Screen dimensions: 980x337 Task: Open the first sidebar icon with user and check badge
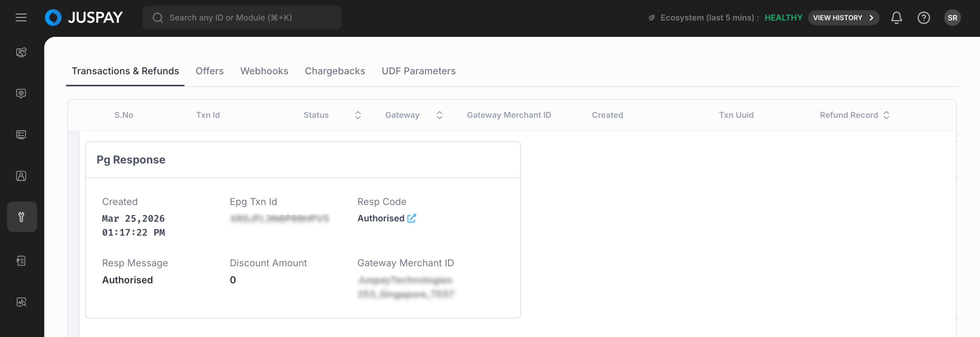(x=21, y=52)
